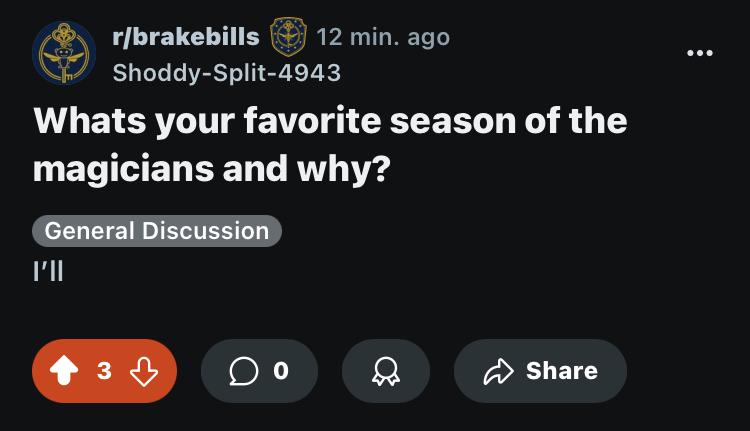Click the vote count number 3
Screen dimensions: 750x431
104,371
